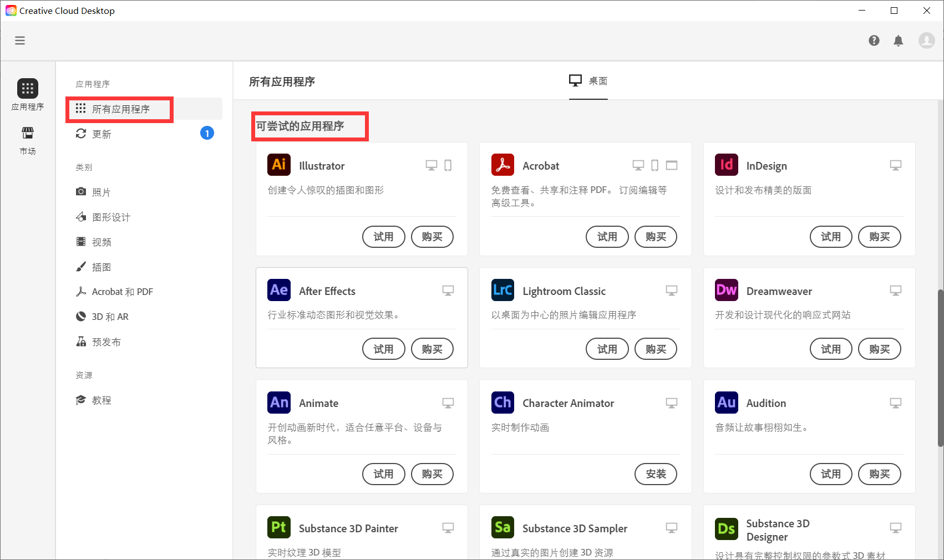Select the 照片 category
The image size is (944, 560).
tap(102, 192)
